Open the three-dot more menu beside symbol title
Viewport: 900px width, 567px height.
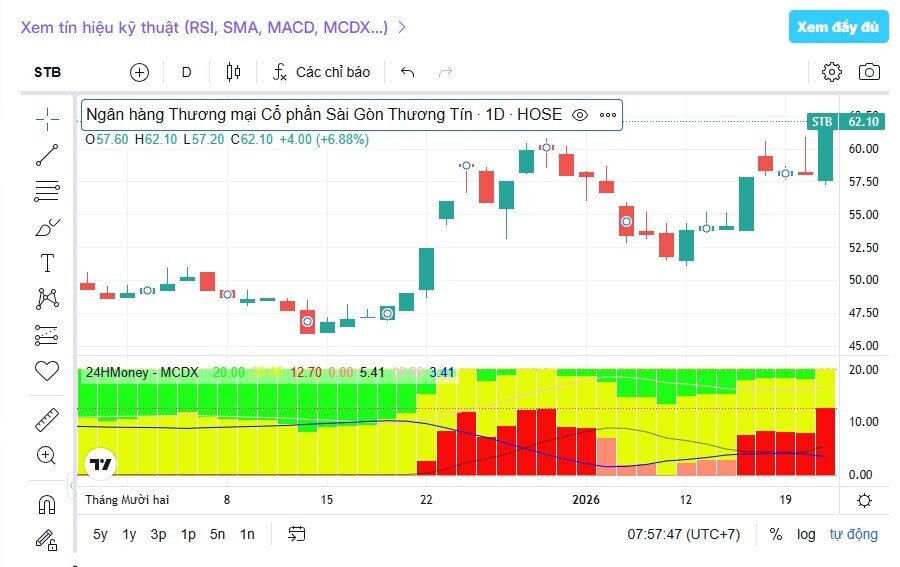608,115
